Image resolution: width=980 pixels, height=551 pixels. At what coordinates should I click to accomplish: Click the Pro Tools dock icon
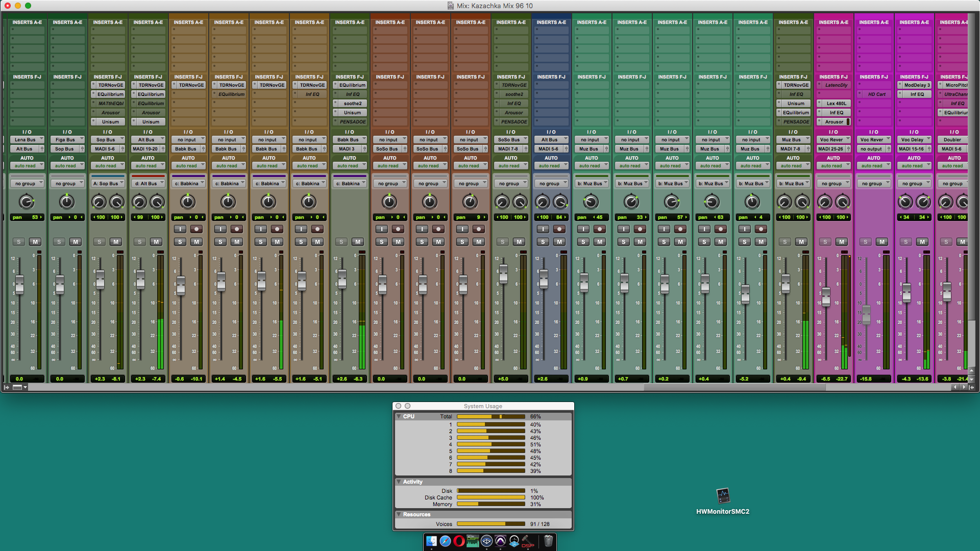point(500,541)
